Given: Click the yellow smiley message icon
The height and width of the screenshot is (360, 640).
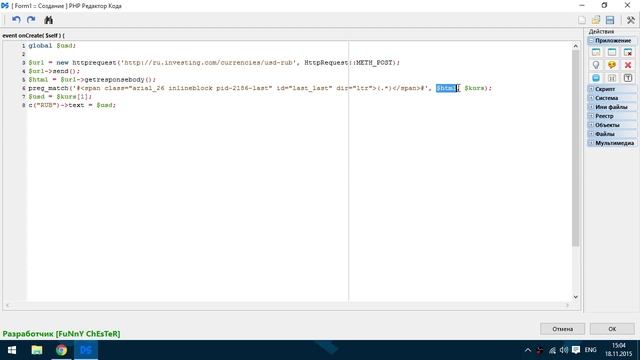Looking at the screenshot, I should pyautogui.click(x=612, y=65).
